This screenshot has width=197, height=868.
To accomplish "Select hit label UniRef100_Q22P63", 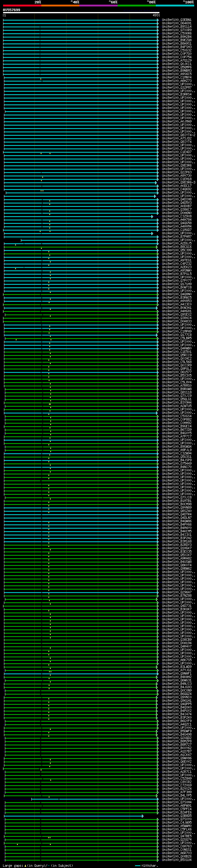I will (176, 172).
